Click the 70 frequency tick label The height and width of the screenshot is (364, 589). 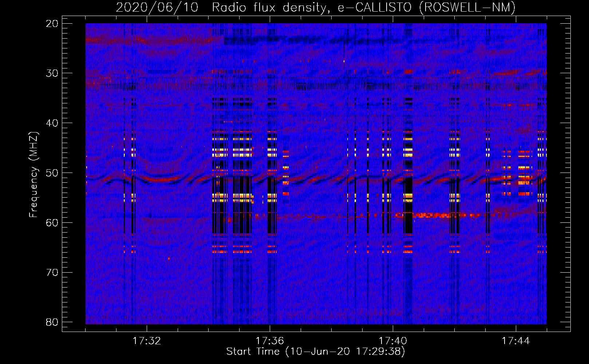click(x=52, y=273)
